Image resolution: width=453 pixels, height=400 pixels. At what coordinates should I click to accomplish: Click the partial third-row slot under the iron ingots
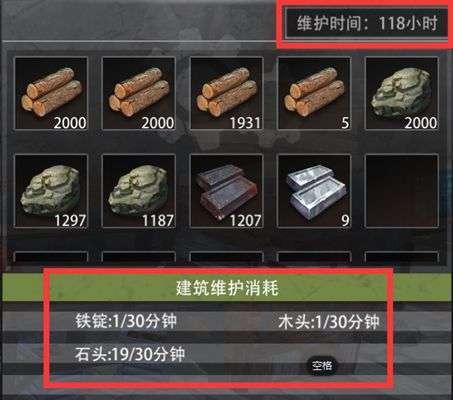314,257
